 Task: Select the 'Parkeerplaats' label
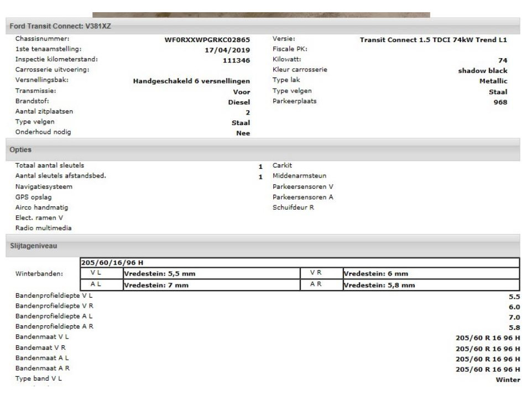point(295,101)
